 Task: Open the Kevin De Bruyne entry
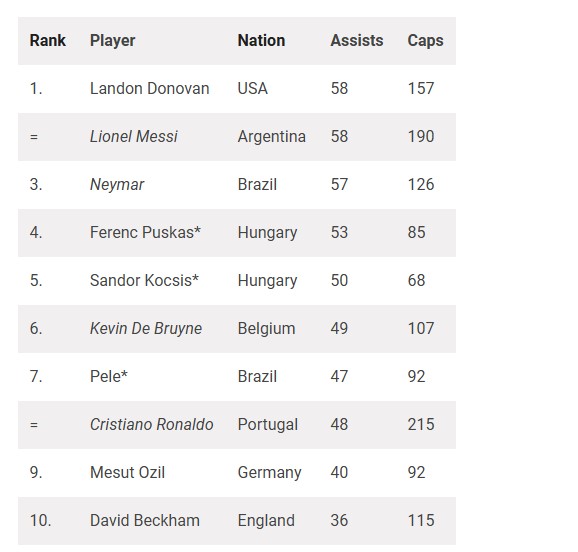pyautogui.click(x=146, y=329)
